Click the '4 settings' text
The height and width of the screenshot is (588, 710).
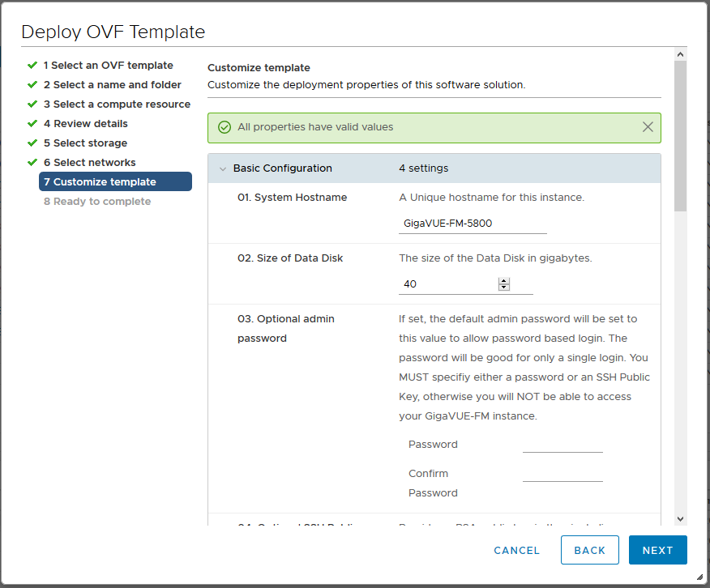423,168
